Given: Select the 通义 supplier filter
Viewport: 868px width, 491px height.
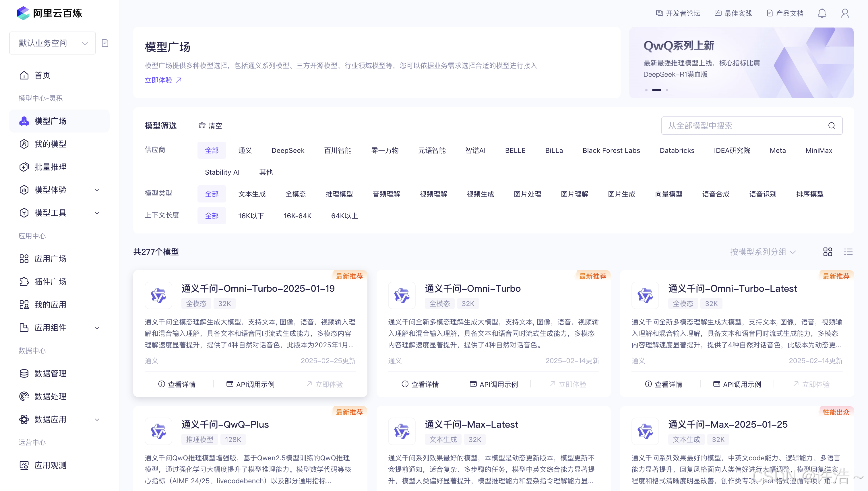Looking at the screenshot, I should coord(245,150).
